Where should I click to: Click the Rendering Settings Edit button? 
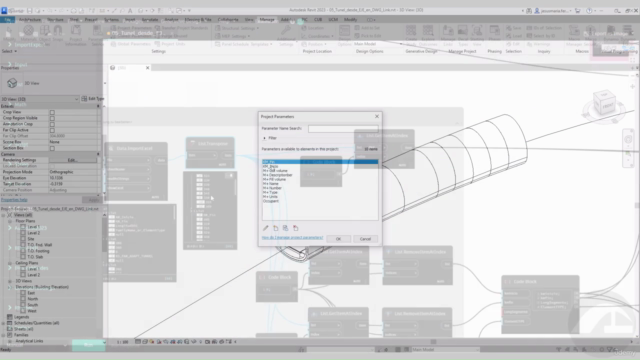point(73,160)
